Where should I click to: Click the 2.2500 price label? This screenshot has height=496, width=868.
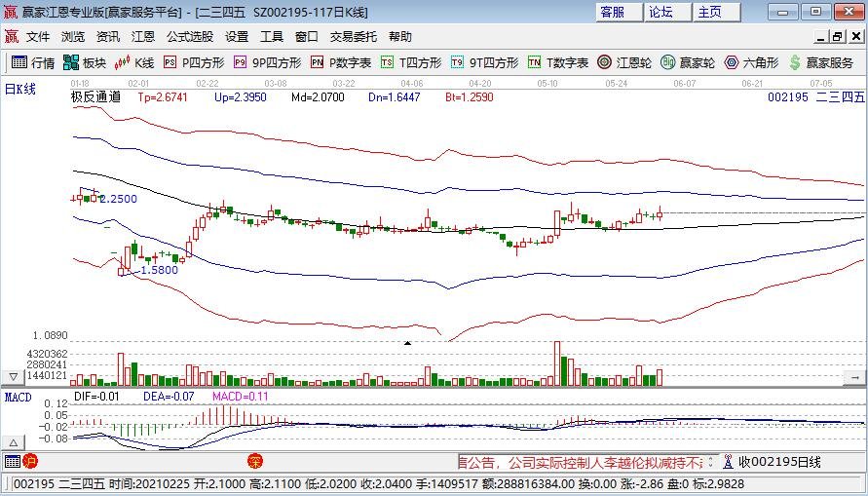(x=118, y=200)
